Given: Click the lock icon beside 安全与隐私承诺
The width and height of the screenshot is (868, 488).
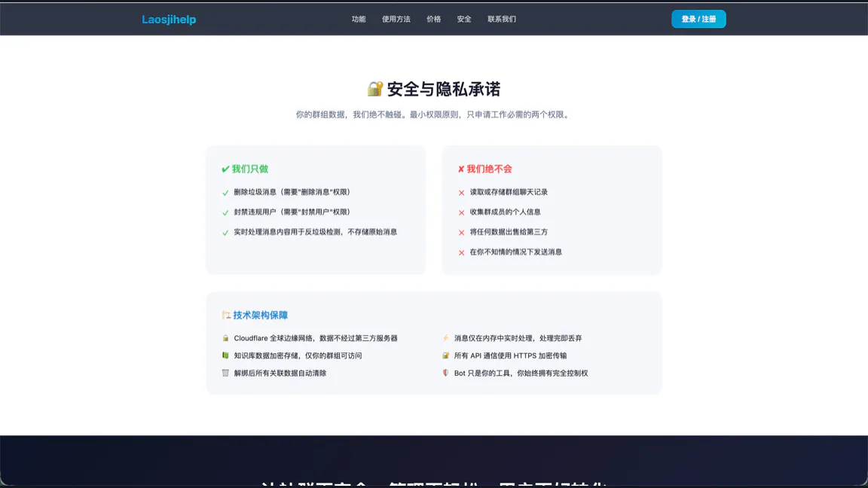Looking at the screenshot, I should tap(374, 89).
